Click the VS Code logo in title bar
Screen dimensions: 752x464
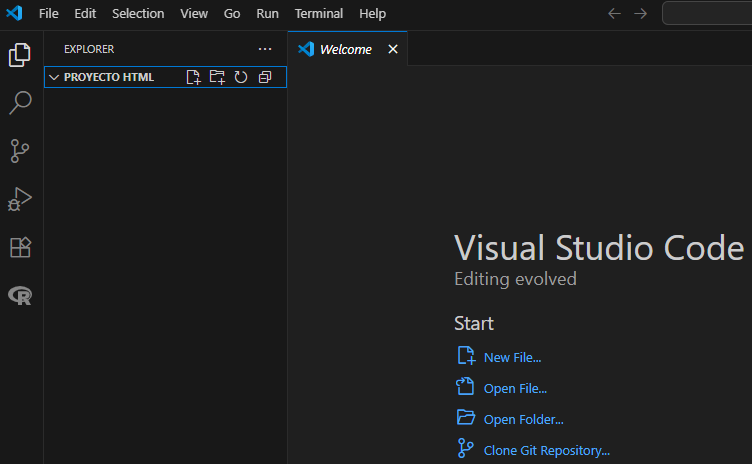pyautogui.click(x=14, y=13)
